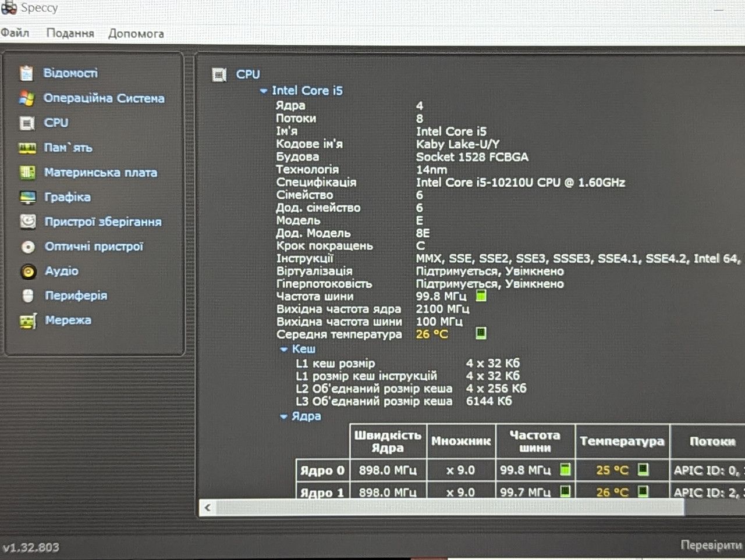
Task: Open the Периферія section
Action: click(76, 295)
